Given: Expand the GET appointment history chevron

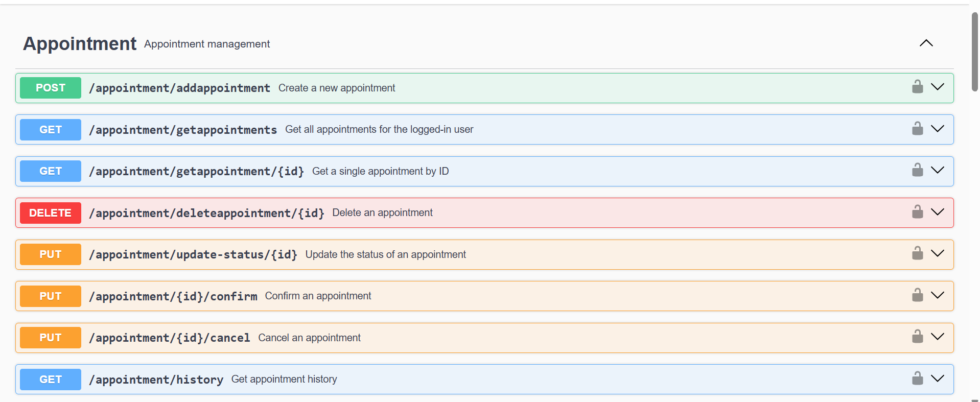Looking at the screenshot, I should [937, 379].
